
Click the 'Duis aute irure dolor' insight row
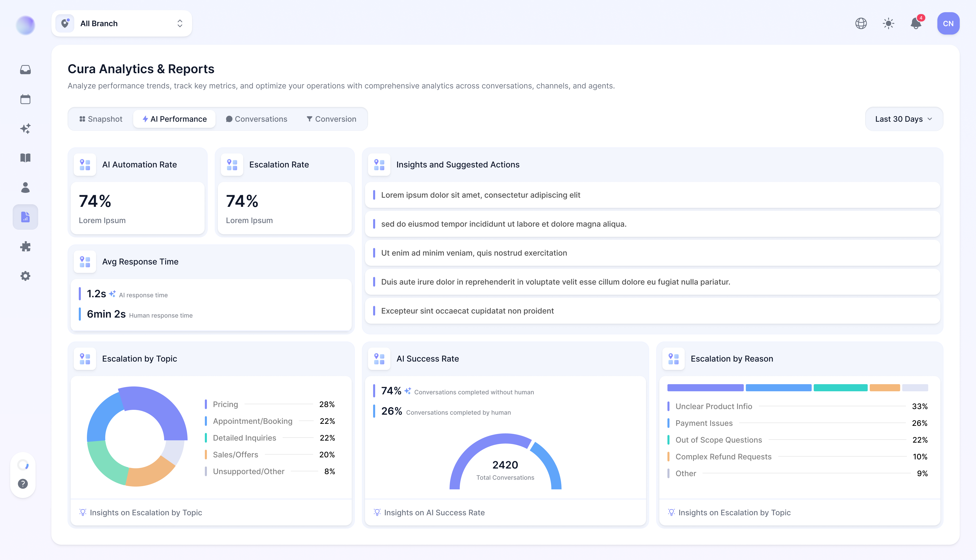pos(652,282)
